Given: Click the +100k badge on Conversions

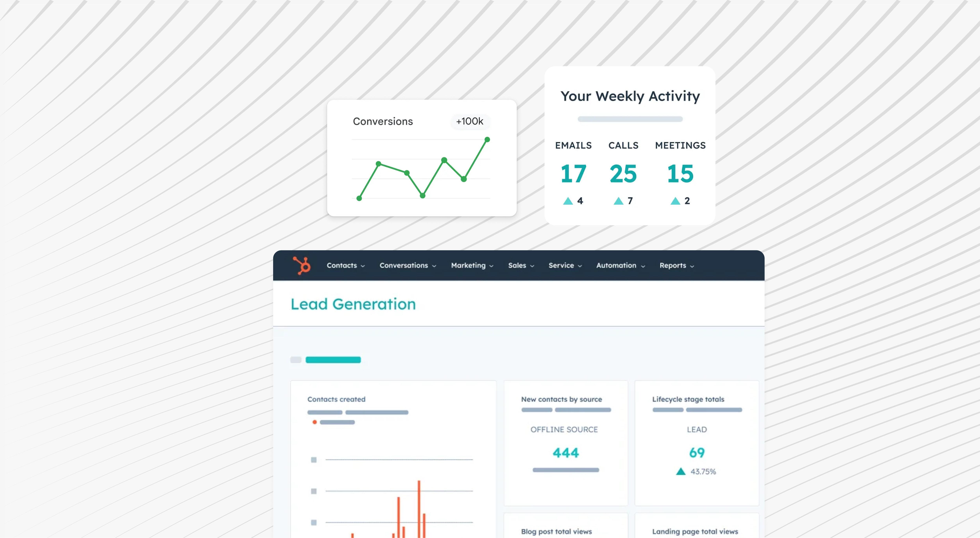Looking at the screenshot, I should [469, 121].
